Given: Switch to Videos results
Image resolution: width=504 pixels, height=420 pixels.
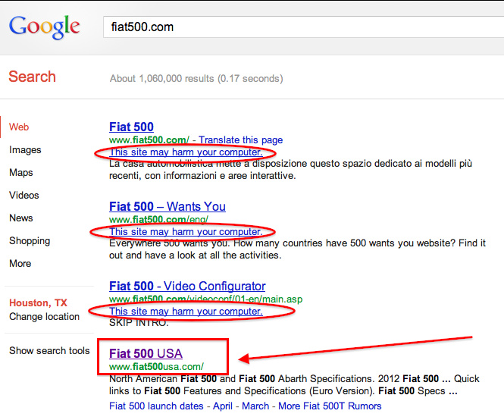Looking at the screenshot, I should tap(24, 195).
